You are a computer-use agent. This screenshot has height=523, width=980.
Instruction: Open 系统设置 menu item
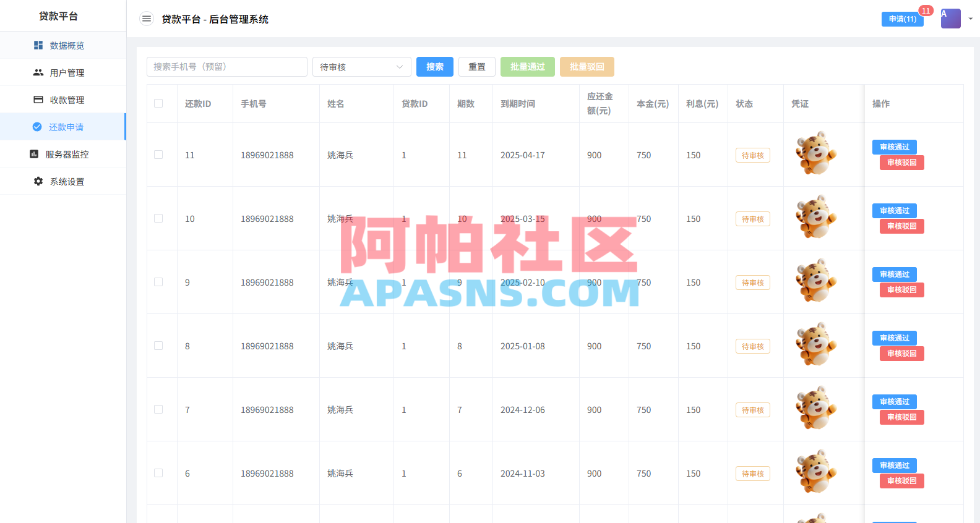[x=63, y=181]
